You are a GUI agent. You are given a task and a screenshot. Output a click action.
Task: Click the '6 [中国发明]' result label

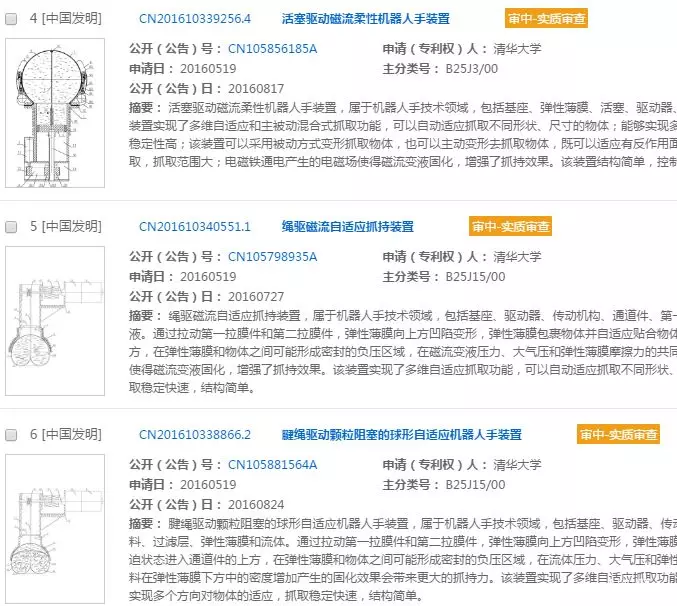point(66,435)
